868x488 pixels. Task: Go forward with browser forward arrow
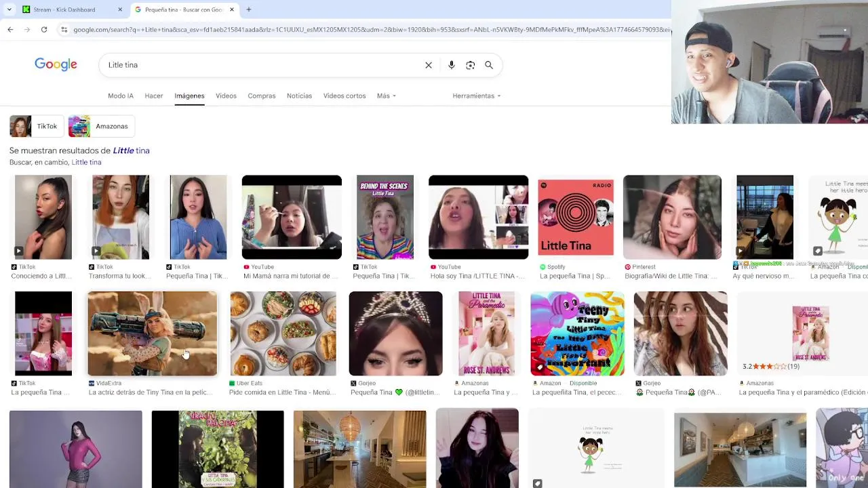[27, 30]
